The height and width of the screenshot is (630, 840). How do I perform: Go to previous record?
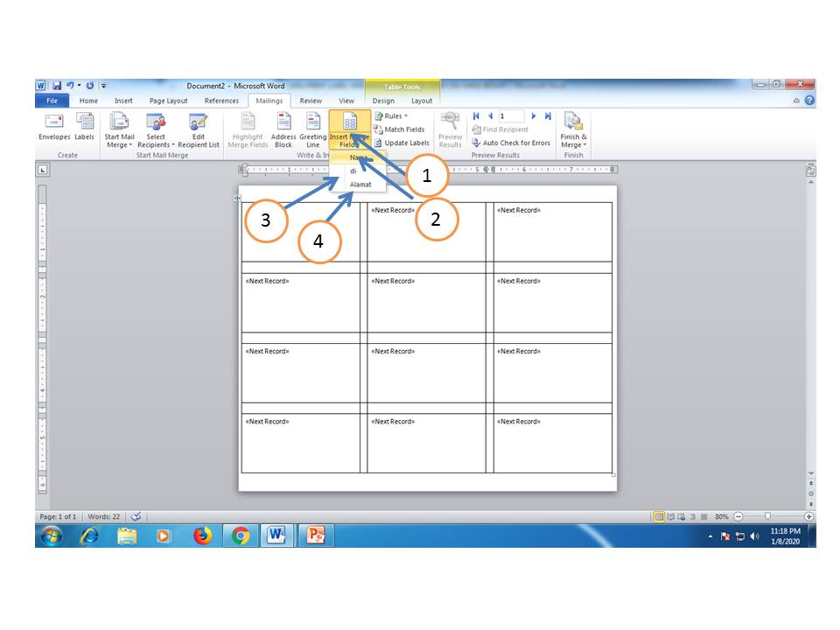[x=490, y=115]
